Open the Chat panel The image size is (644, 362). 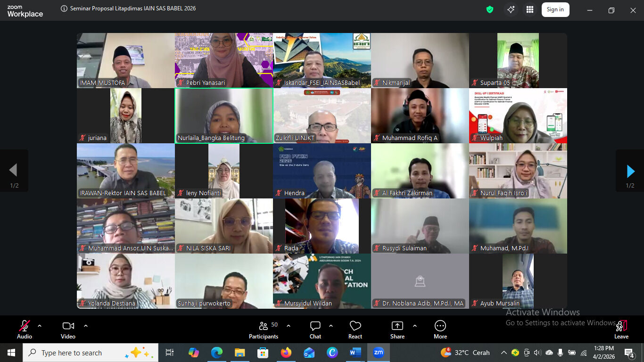pos(315,329)
